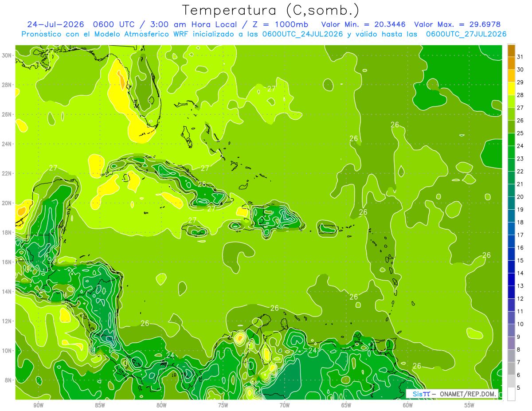
Task: Click the SisTT ONAMET/REP.DOM. logo box
Action: (452, 394)
